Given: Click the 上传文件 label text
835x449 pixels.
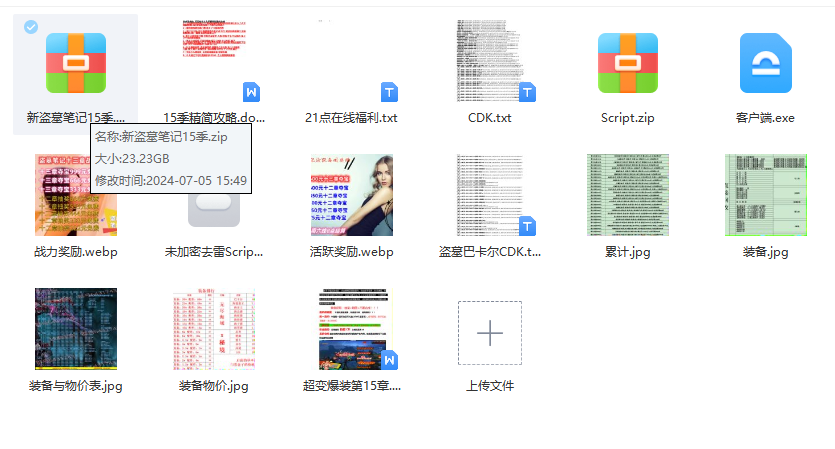Looking at the screenshot, I should click(x=490, y=386).
